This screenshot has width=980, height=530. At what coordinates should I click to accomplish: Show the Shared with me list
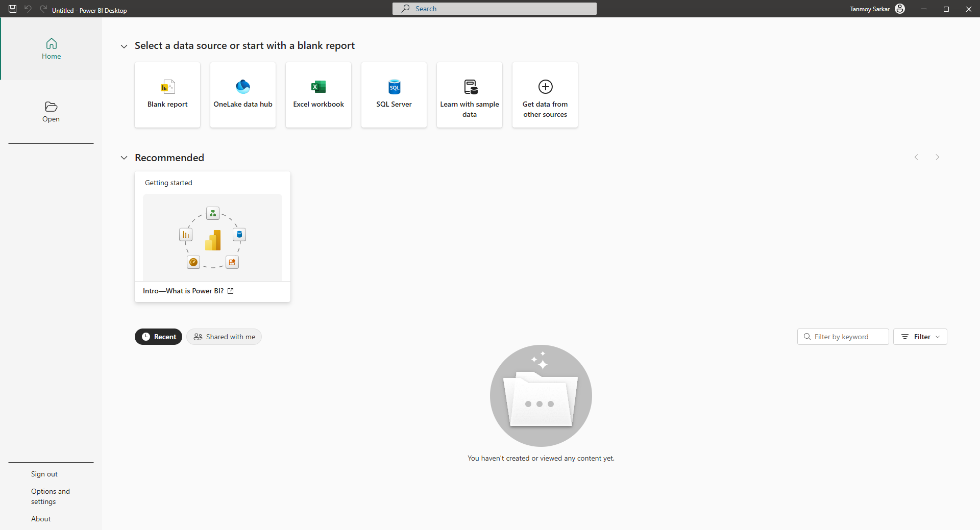(224, 337)
